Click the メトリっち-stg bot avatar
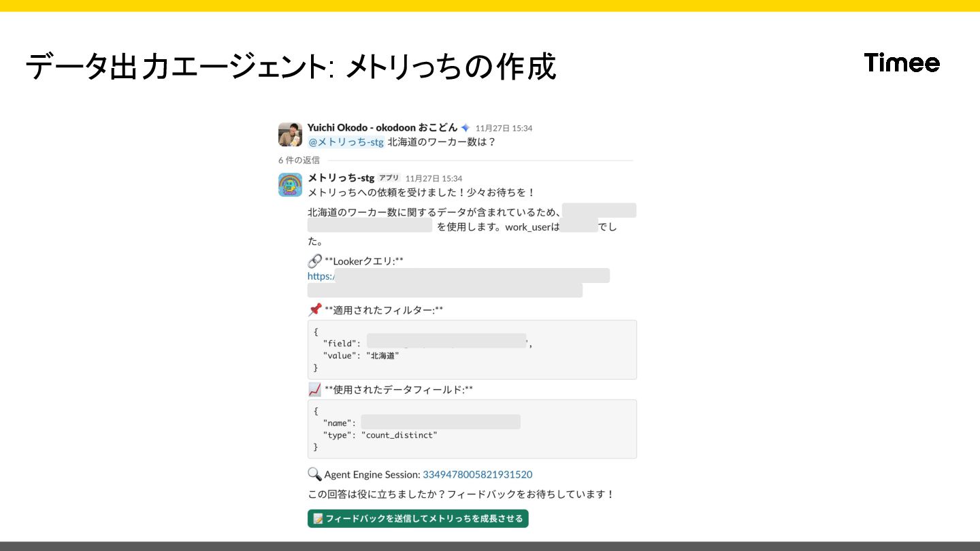The image size is (980, 551). pyautogui.click(x=290, y=184)
